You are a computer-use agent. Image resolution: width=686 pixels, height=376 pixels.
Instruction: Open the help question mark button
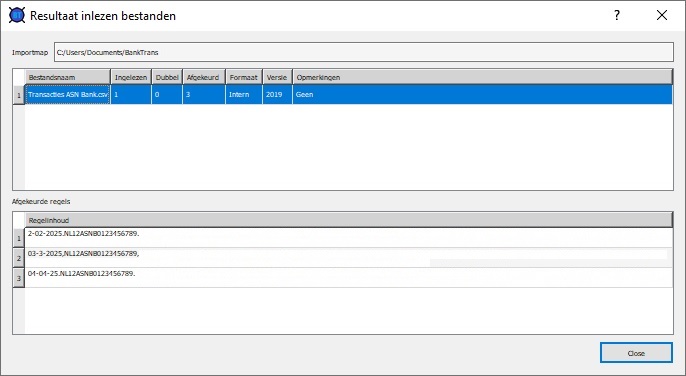click(x=617, y=15)
